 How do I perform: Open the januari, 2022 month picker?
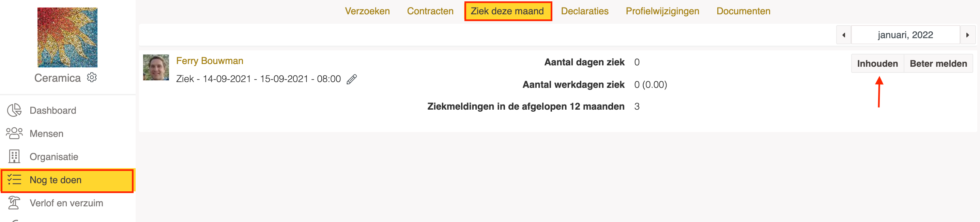pos(905,35)
